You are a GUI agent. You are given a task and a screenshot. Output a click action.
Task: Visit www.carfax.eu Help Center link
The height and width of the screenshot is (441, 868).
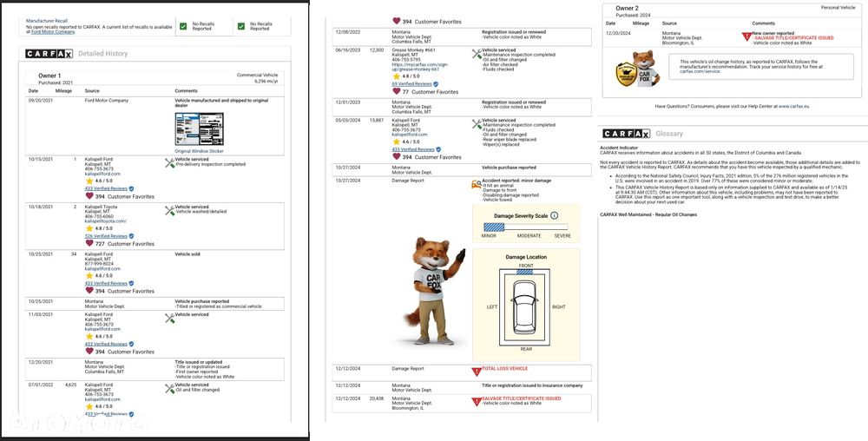pyautogui.click(x=795, y=106)
